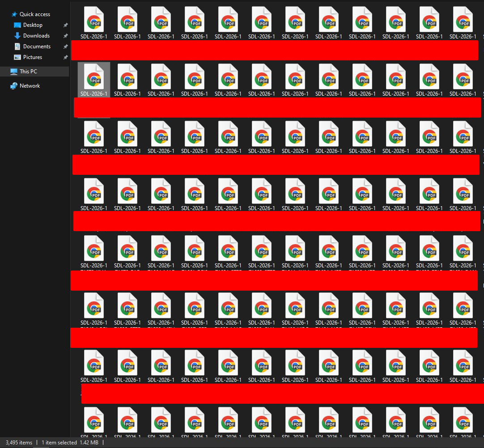The width and height of the screenshot is (484, 448).
Task: Select the third PDF file in the top row
Action: 161,23
